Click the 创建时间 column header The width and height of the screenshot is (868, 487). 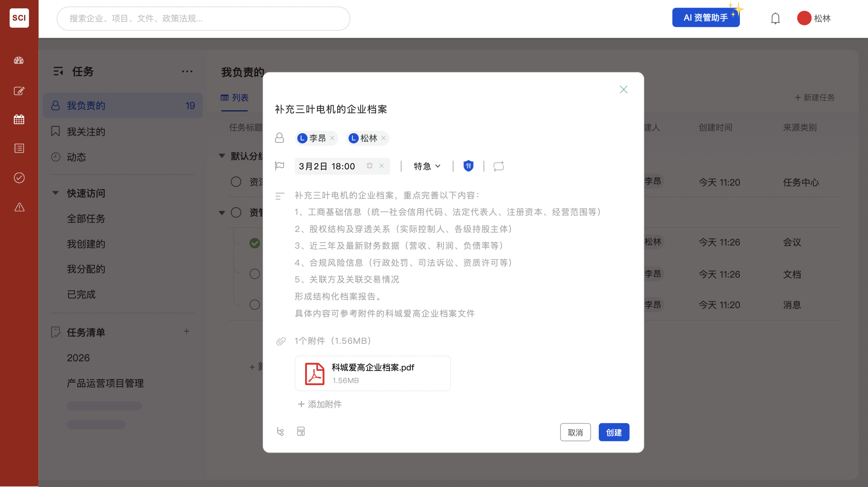[x=715, y=127]
